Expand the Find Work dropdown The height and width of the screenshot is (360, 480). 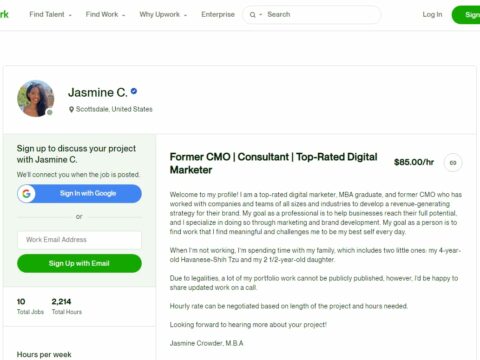click(105, 14)
